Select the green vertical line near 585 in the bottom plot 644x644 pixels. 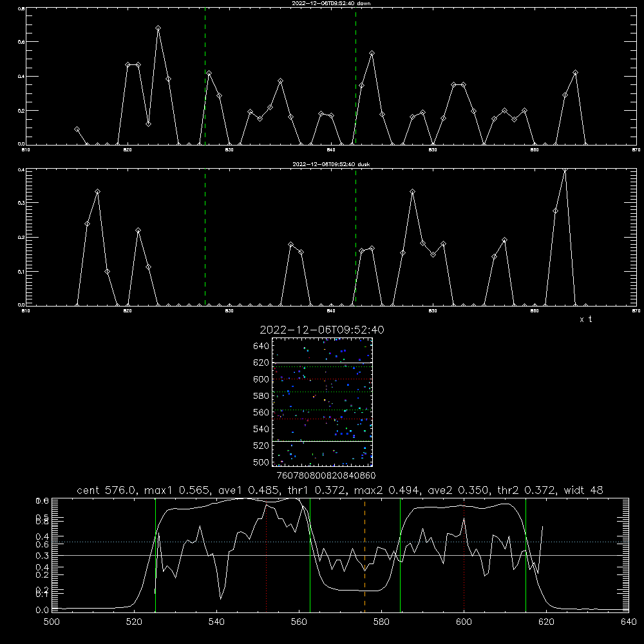[x=400, y=554]
